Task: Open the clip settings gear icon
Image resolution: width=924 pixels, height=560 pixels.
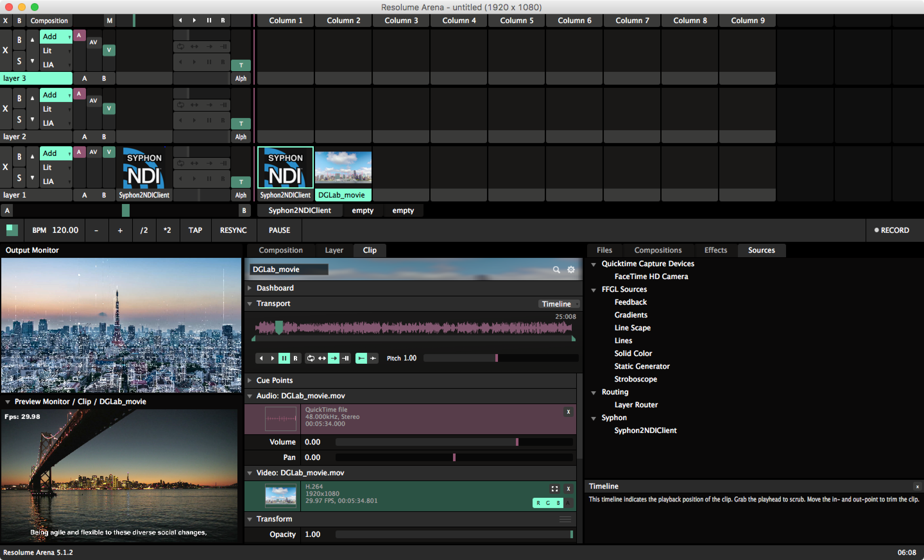Action: (571, 269)
